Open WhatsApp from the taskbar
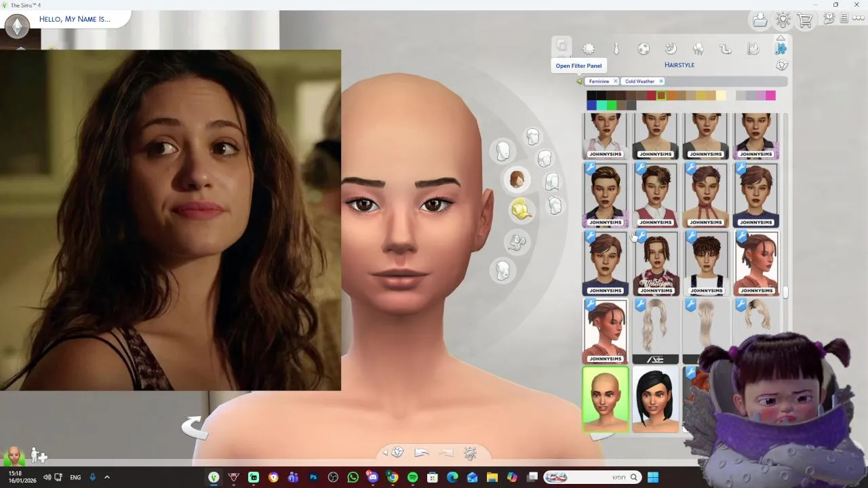 [x=353, y=477]
